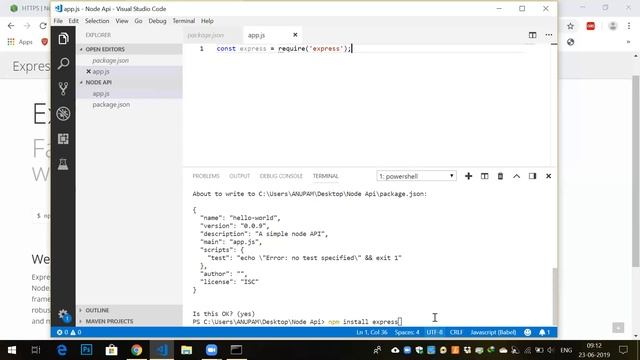Close app.js from Open Editors list
Screen dimensions: 640x360
coord(89,71)
